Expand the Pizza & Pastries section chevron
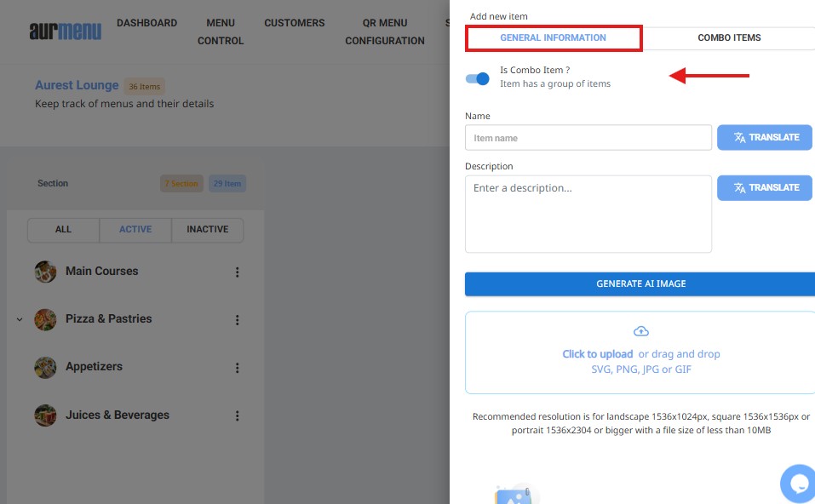 [19, 320]
